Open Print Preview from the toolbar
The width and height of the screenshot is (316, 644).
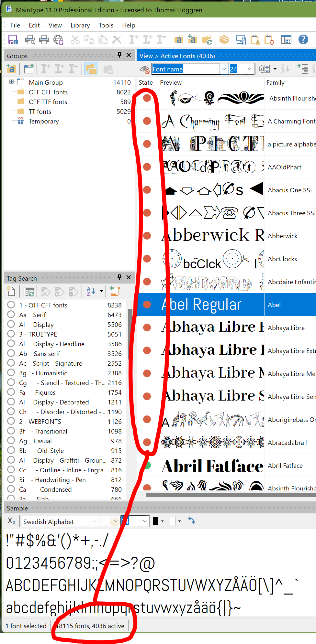30,40
